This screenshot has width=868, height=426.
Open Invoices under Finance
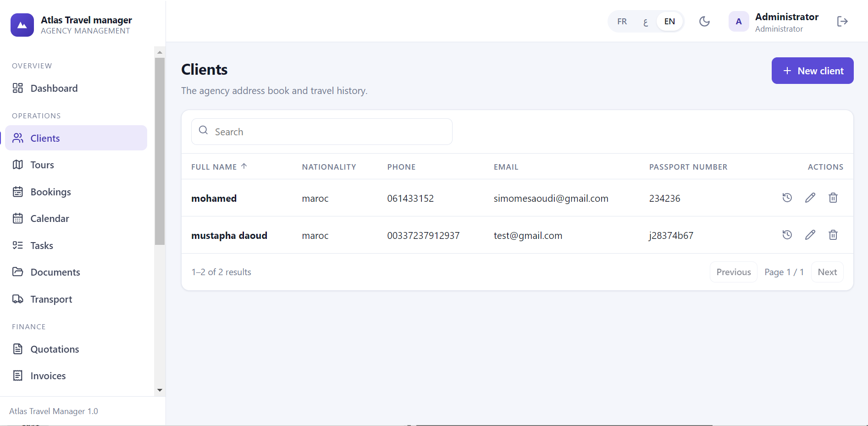point(76,376)
